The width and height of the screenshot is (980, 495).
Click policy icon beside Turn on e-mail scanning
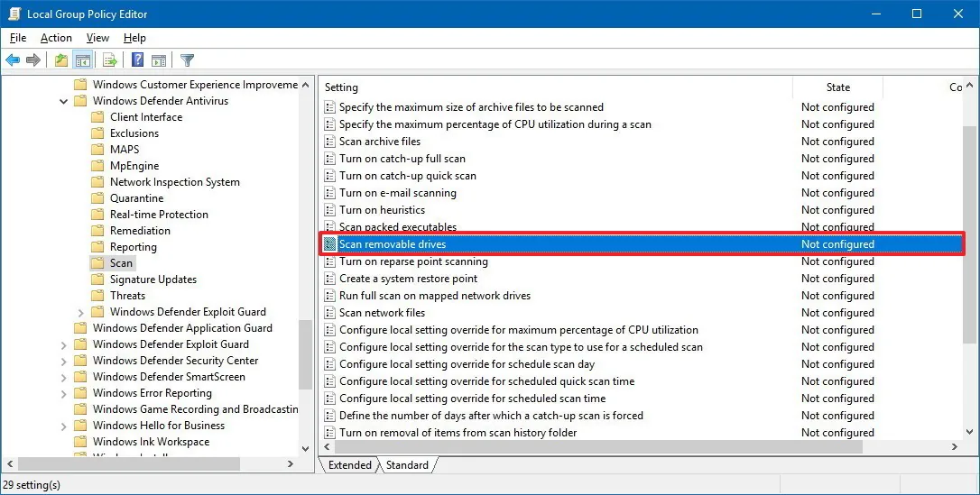[x=330, y=193]
